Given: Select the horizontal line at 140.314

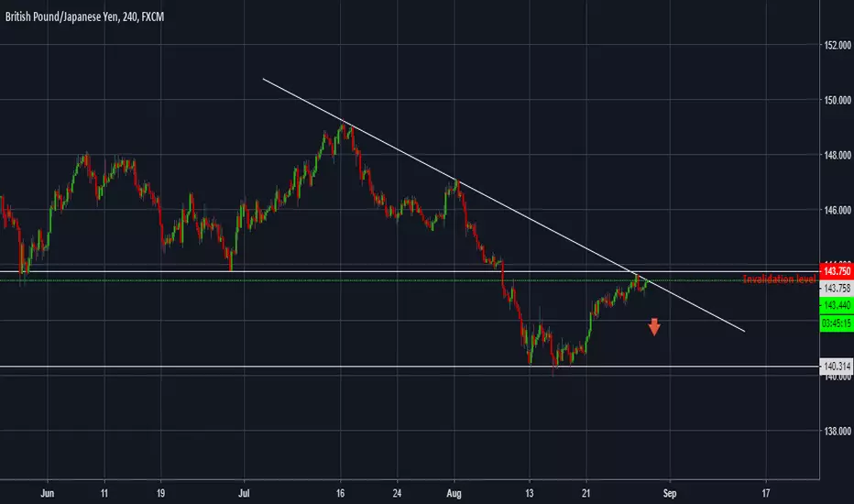Looking at the screenshot, I should (x=410, y=367).
